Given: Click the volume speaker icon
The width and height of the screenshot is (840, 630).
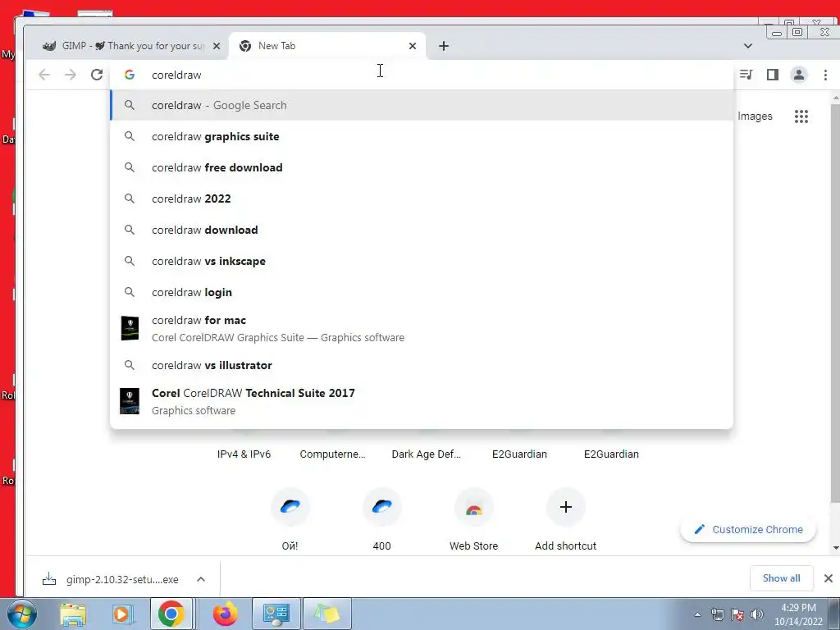Looking at the screenshot, I should [x=757, y=614].
